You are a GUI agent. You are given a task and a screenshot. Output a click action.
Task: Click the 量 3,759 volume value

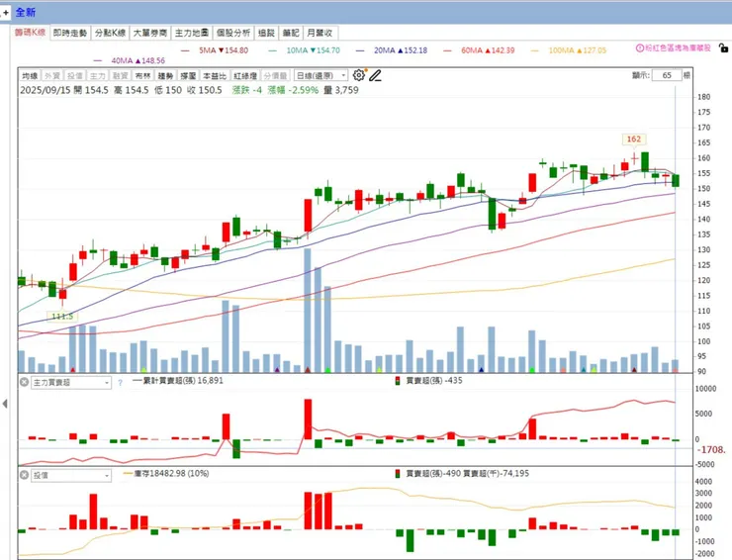point(341,90)
